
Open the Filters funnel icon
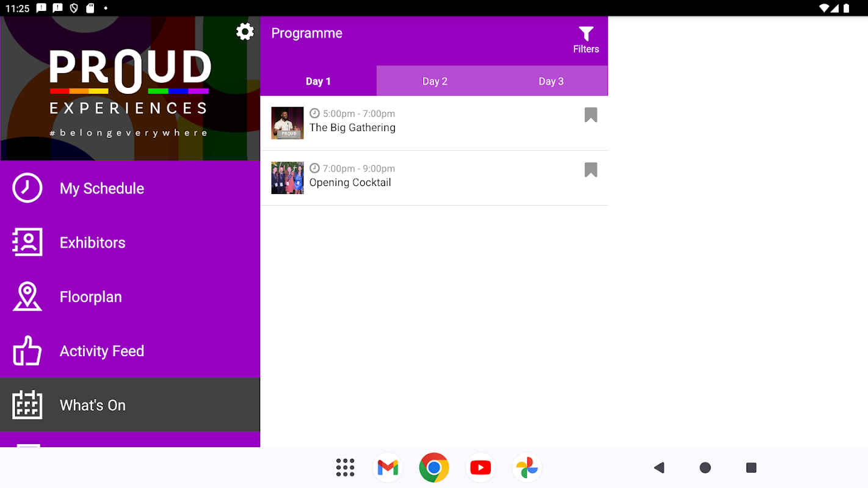click(586, 34)
